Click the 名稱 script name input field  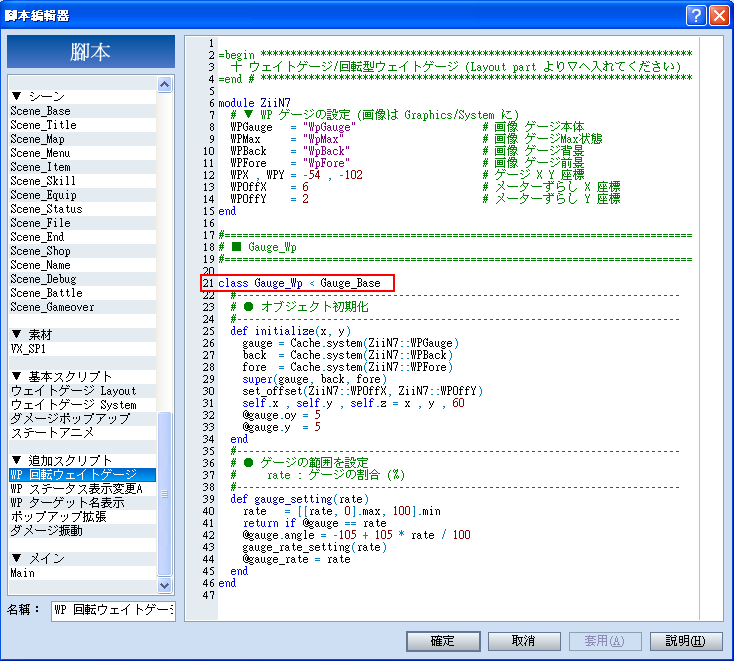113,610
